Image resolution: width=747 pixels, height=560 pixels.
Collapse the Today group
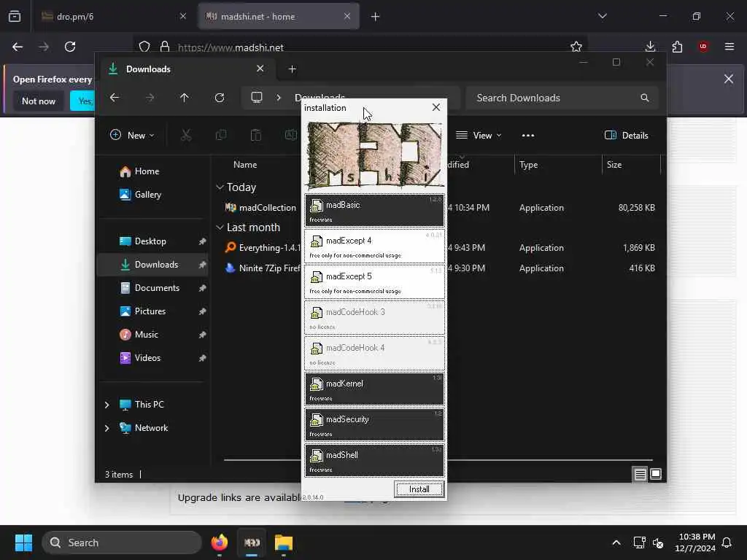[x=220, y=187]
